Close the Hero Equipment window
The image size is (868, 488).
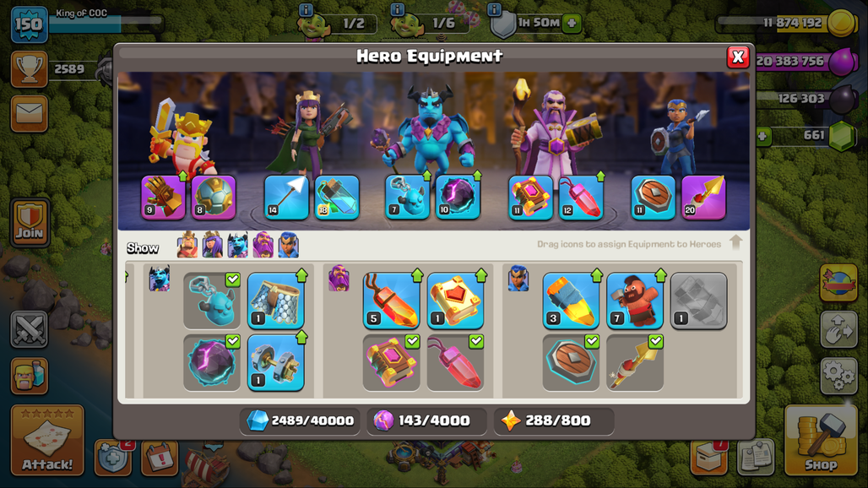click(738, 57)
